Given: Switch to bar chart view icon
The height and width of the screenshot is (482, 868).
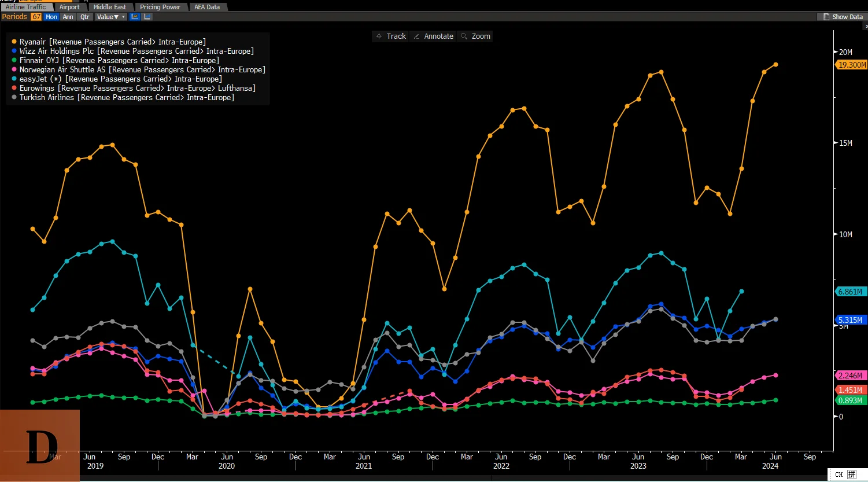Looking at the screenshot, I should point(147,17).
